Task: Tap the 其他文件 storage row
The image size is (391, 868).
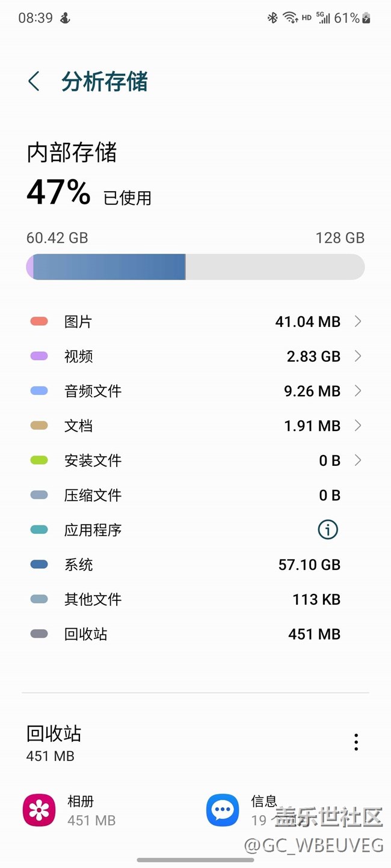Action: 195,599
